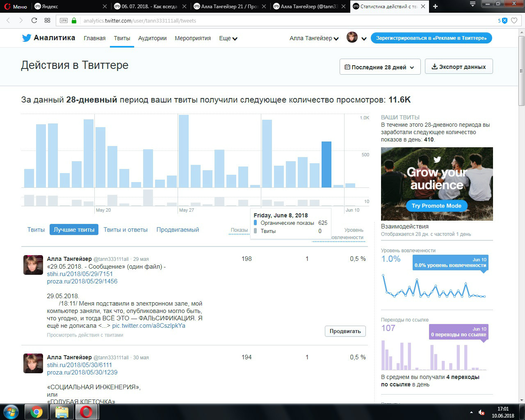Reload the page with refresh icon
The image size is (525, 420).
click(x=34, y=21)
